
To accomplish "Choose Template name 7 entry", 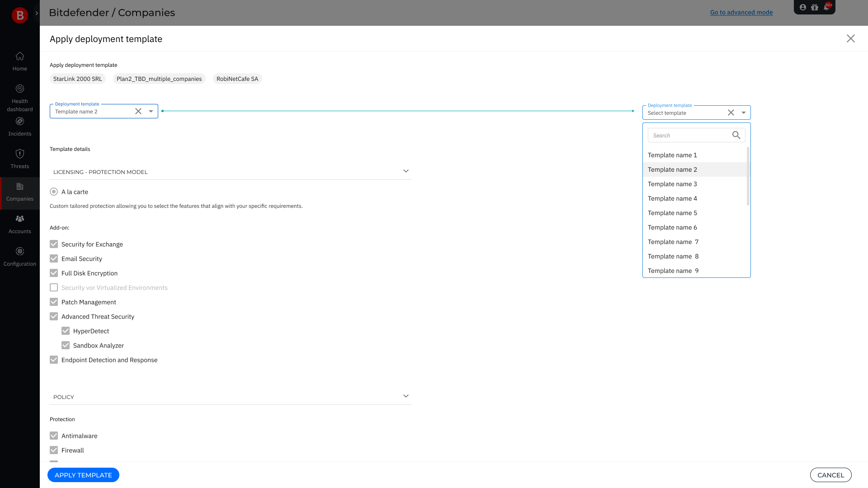I will click(x=694, y=242).
